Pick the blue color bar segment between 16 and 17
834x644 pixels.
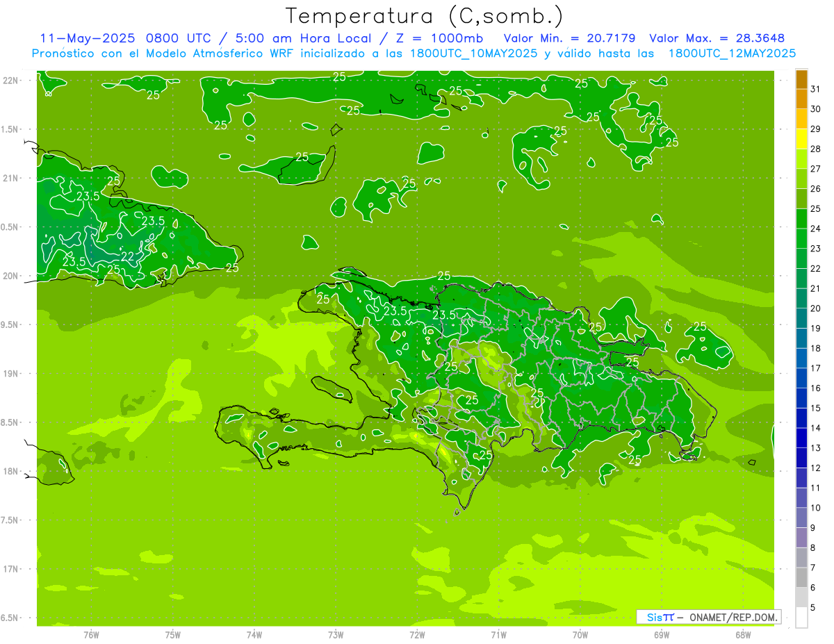click(x=801, y=378)
